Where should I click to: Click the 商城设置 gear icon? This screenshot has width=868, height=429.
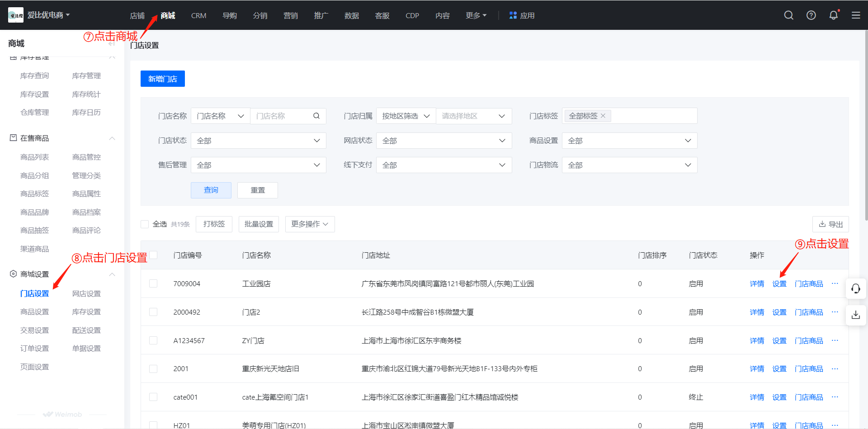[x=13, y=274]
